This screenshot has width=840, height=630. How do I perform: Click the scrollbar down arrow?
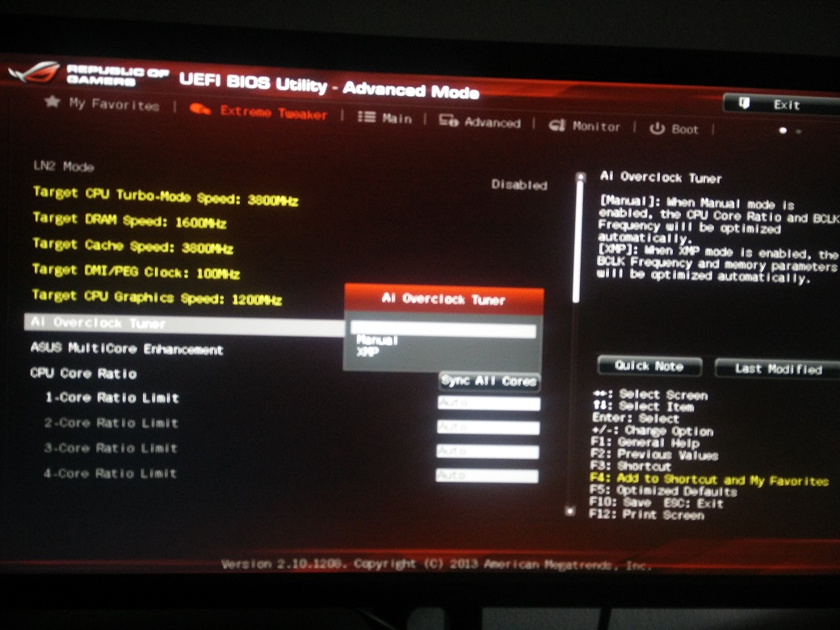tap(570, 511)
